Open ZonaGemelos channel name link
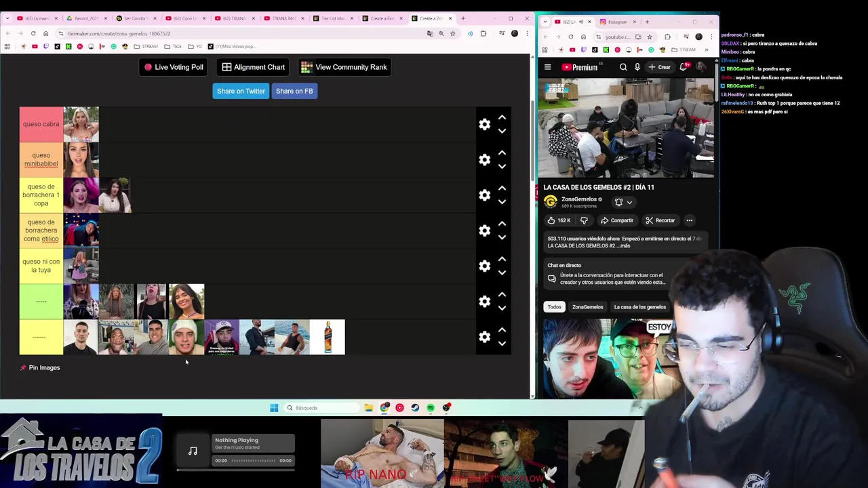Viewport: 868px width, 488px height. [578, 199]
